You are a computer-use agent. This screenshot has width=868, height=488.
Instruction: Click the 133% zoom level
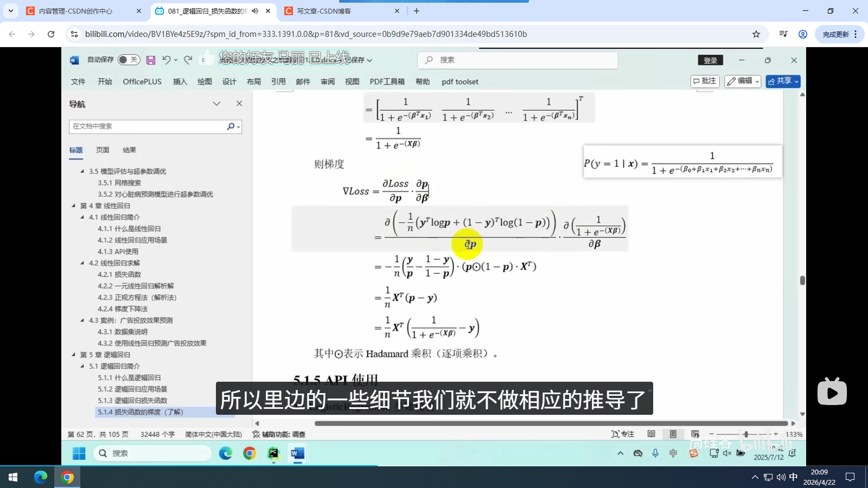pyautogui.click(x=794, y=434)
